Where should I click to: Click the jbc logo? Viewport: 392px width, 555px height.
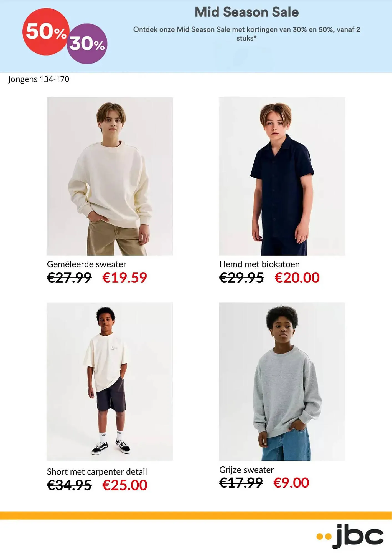click(350, 536)
